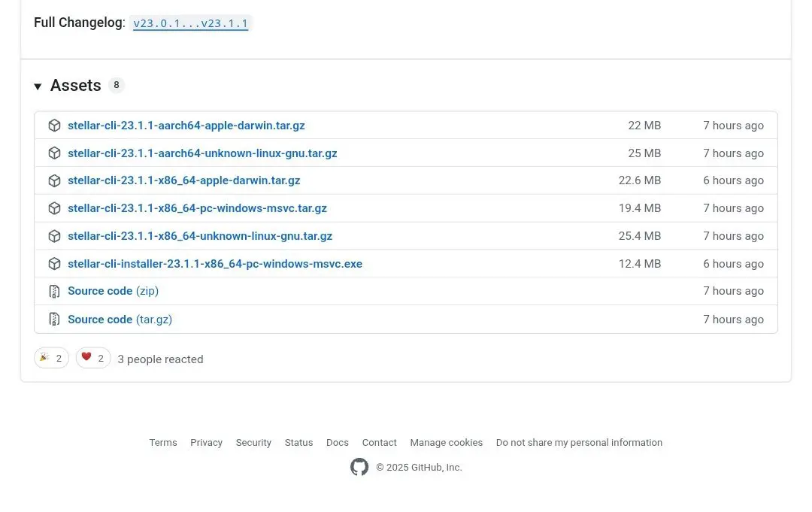Toggle the party popper reaction

coord(51,358)
